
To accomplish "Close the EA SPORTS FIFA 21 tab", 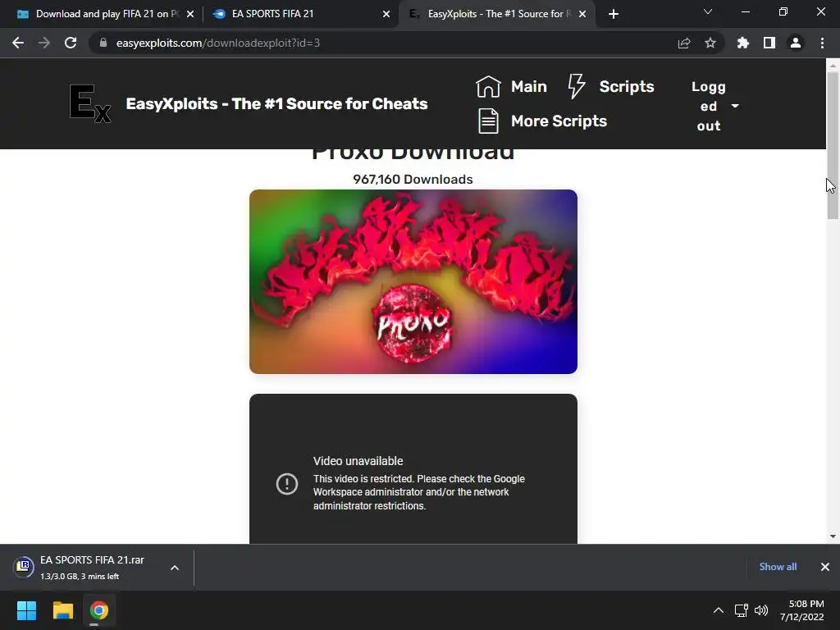I will coord(386,14).
